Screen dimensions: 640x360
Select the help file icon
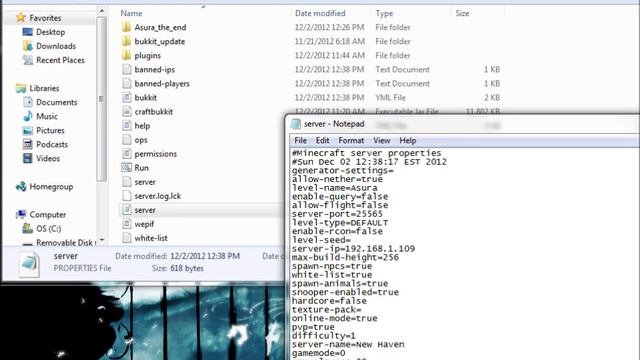127,126
